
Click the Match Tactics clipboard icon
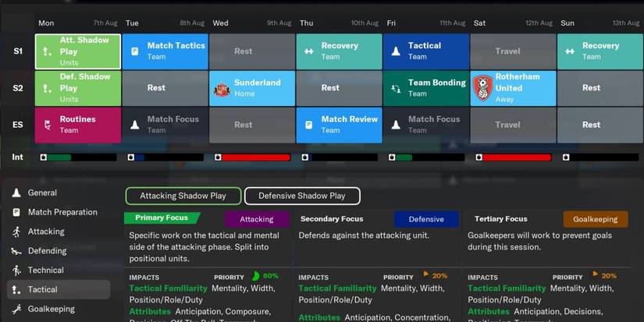[135, 51]
